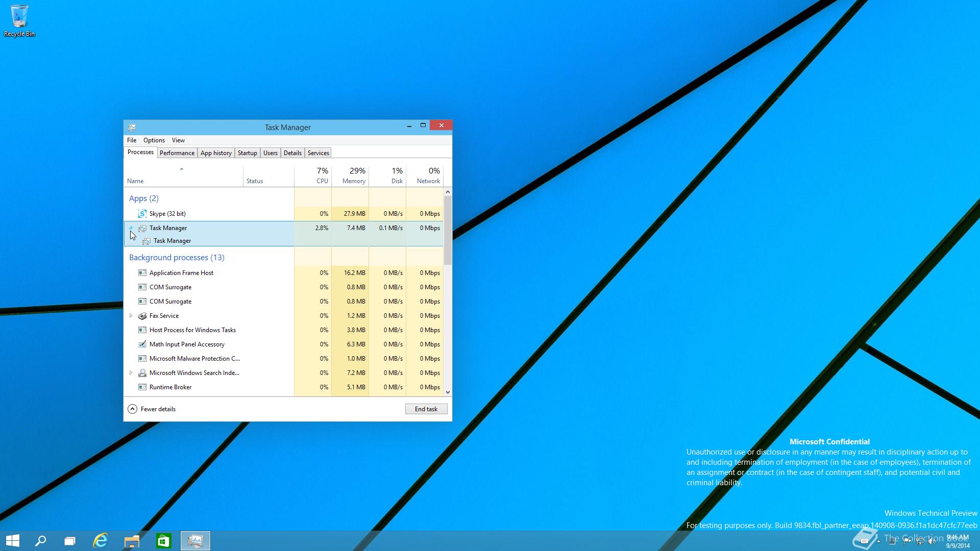Click the Task Manager CPU meter tray icon
This screenshot has height=551, width=980.
click(x=893, y=541)
